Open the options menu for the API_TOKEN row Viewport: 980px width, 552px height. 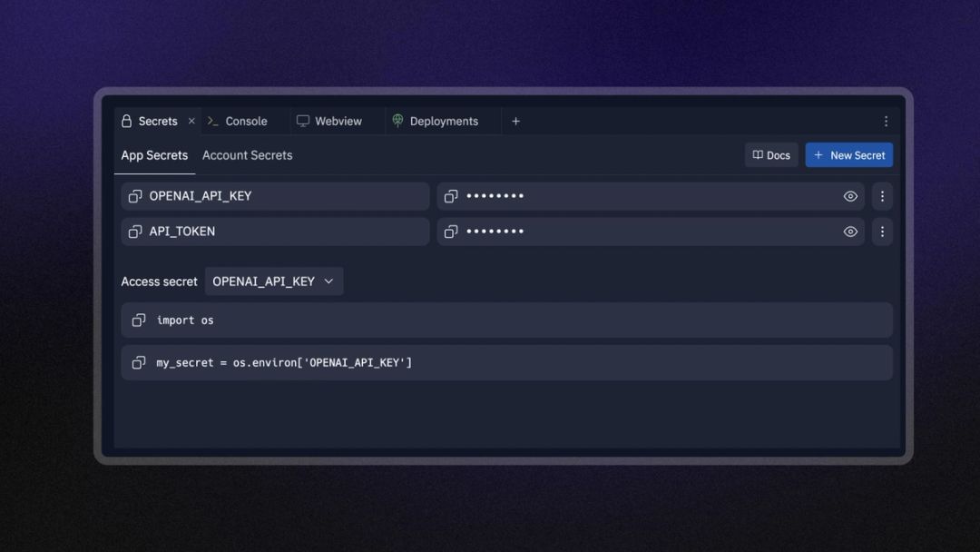(x=881, y=232)
